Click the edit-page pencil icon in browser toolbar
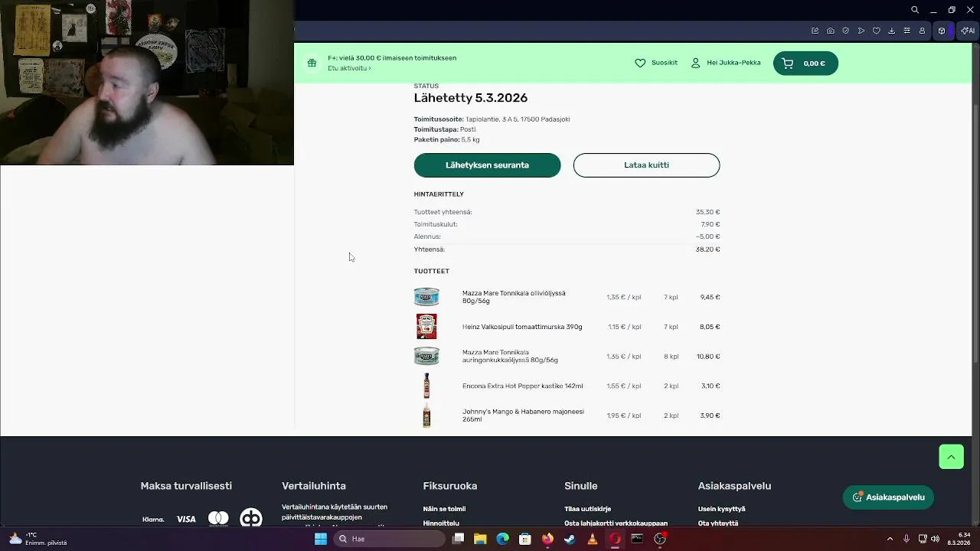 click(x=815, y=31)
